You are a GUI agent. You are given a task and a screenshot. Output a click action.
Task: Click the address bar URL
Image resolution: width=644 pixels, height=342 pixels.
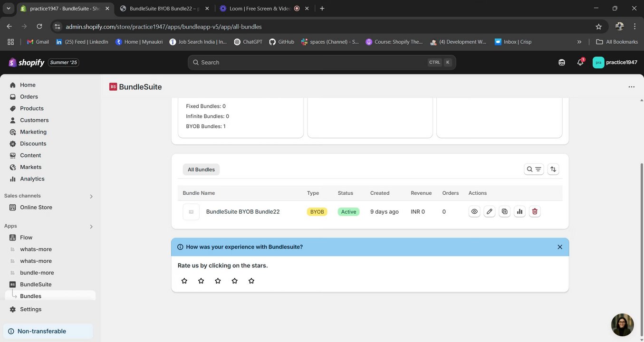(x=163, y=27)
